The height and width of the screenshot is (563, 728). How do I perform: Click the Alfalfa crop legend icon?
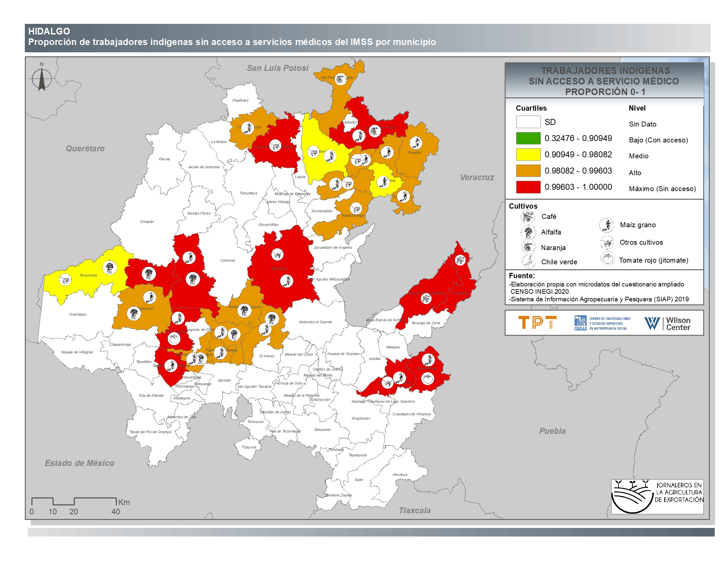528,232
